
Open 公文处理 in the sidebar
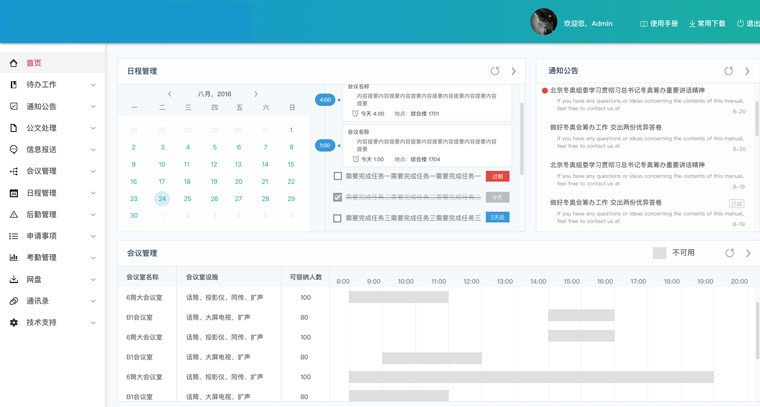click(x=41, y=128)
